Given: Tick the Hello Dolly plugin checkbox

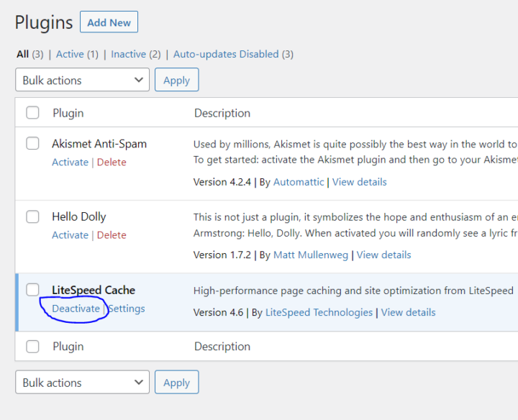Looking at the screenshot, I should pos(33,216).
